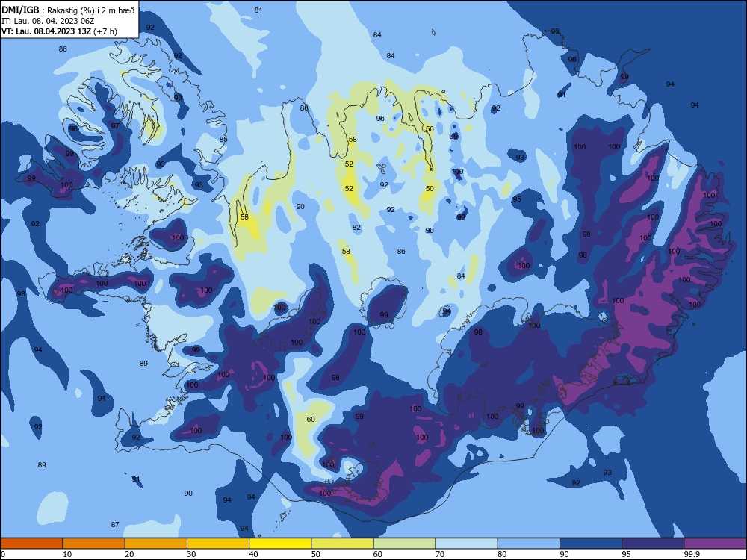Select the 30–40 amber legend swatch
Image resolution: width=747 pixels, height=560 pixels.
tap(218, 544)
